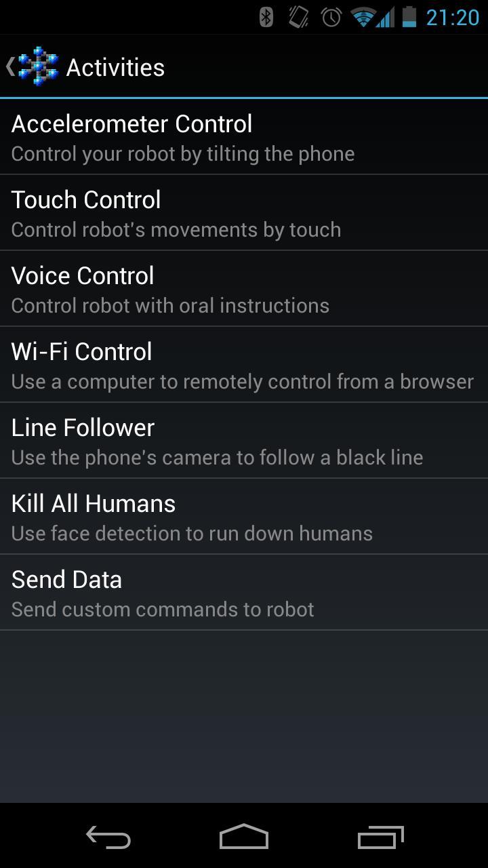The width and height of the screenshot is (488, 868).
Task: Select Kill All Humans entry
Action: tap(244, 517)
